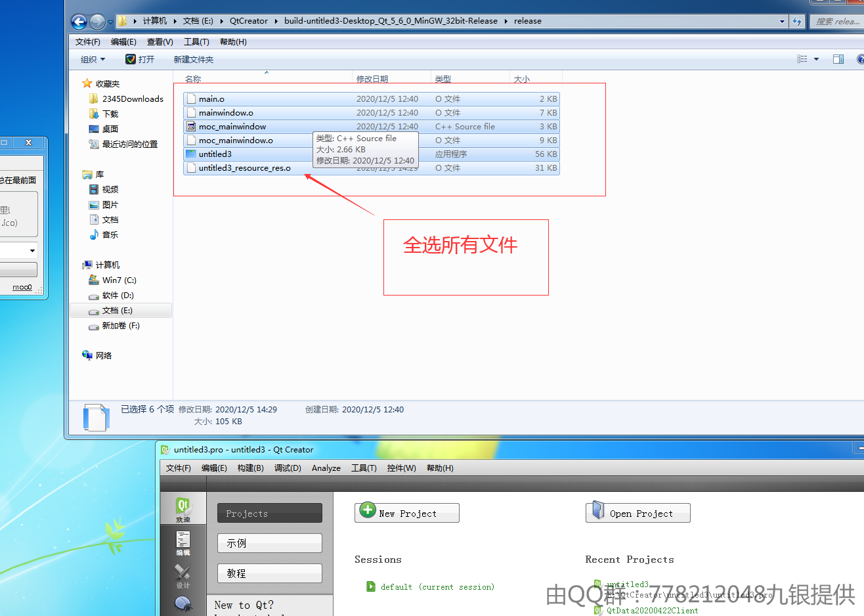Open Qt Creator Analyze menu
Viewport: 864px width, 616px height.
[x=326, y=468]
